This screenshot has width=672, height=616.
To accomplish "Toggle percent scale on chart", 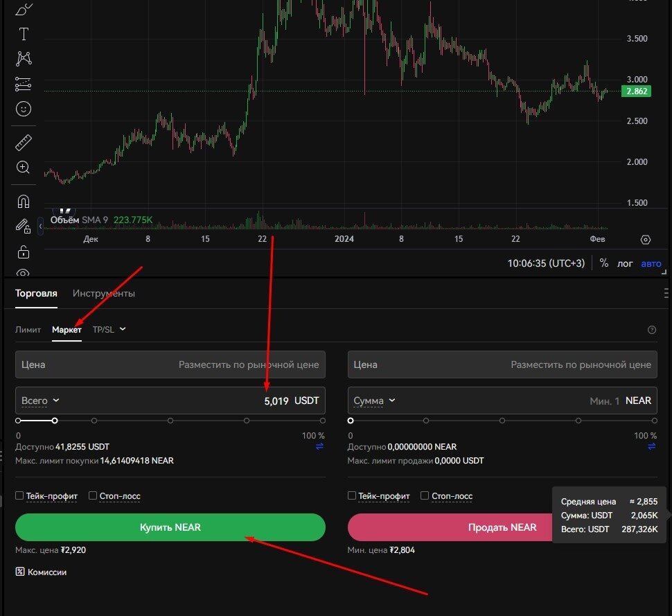I will click(x=604, y=263).
